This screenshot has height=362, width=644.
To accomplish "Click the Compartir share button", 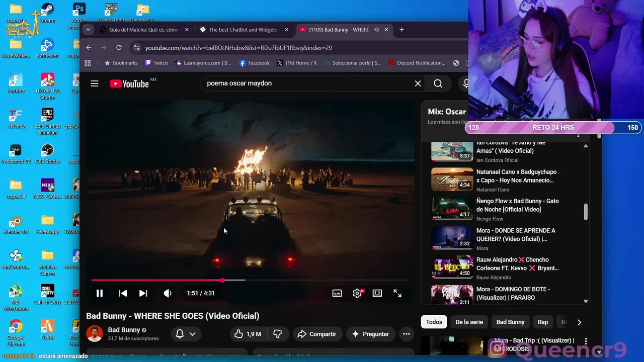I will (317, 334).
